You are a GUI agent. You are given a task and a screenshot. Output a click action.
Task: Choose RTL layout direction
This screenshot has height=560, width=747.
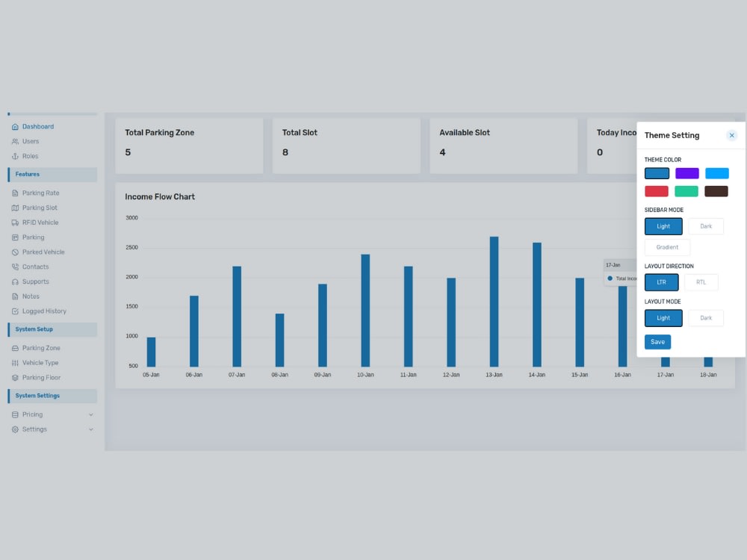[701, 282]
